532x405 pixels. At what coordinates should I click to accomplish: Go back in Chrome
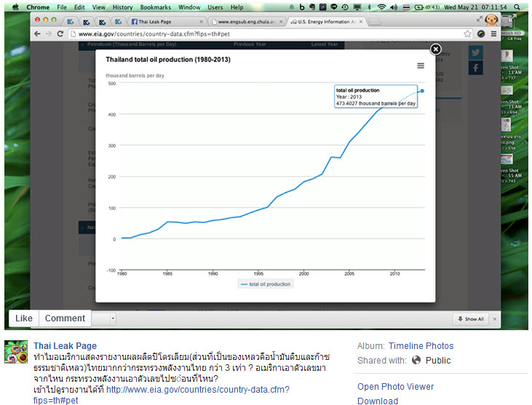(37, 34)
